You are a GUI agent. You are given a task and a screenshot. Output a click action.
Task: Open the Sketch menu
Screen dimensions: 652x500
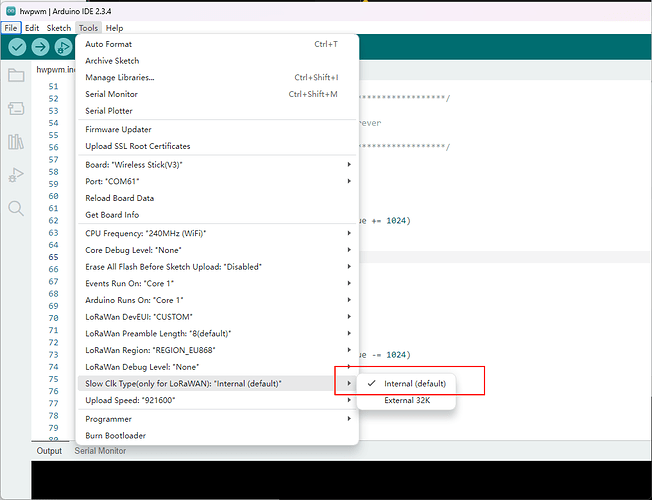(59, 28)
